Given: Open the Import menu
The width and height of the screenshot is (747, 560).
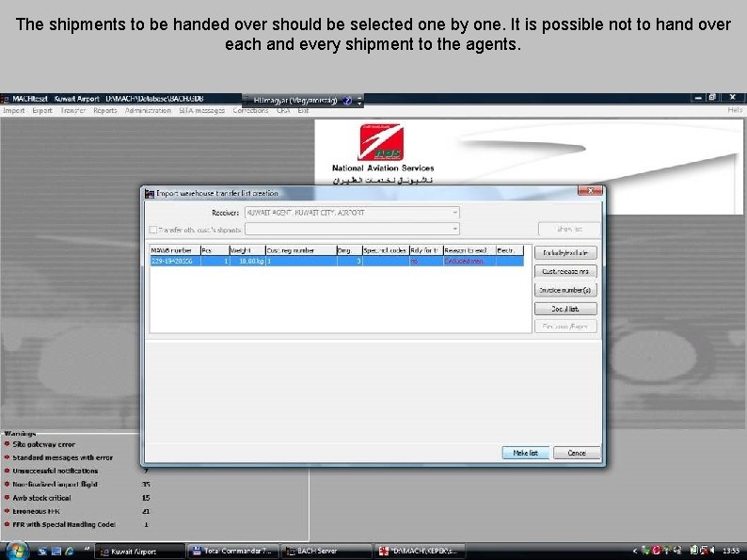Looking at the screenshot, I should click(x=14, y=110).
